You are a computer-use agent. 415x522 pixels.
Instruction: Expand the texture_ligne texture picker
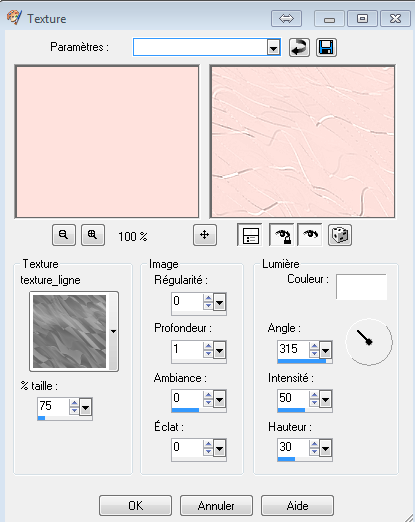point(113,331)
